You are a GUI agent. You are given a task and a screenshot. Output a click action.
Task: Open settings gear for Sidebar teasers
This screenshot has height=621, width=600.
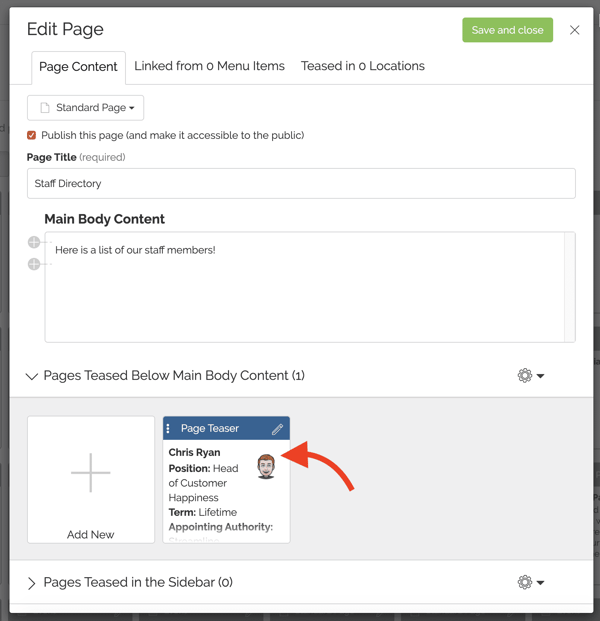(525, 582)
